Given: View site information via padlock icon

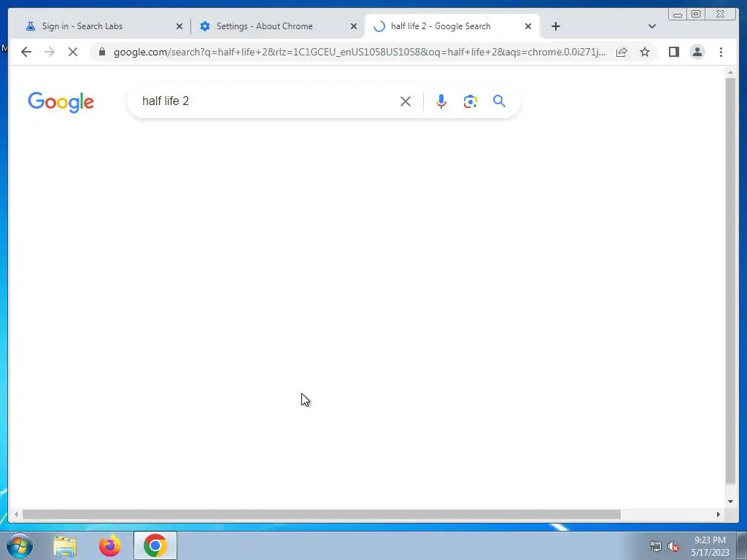Looking at the screenshot, I should click(102, 52).
